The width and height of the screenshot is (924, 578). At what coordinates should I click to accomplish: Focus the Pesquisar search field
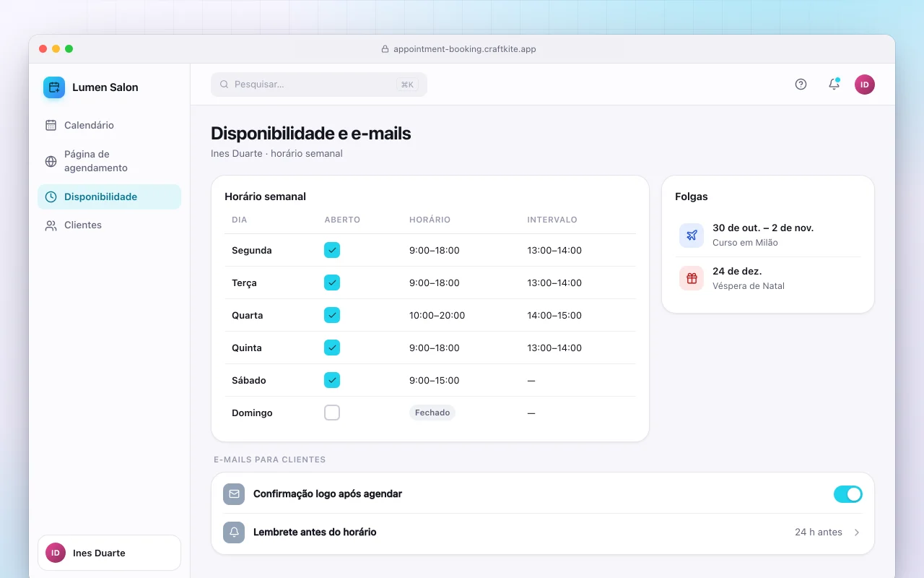pos(319,85)
